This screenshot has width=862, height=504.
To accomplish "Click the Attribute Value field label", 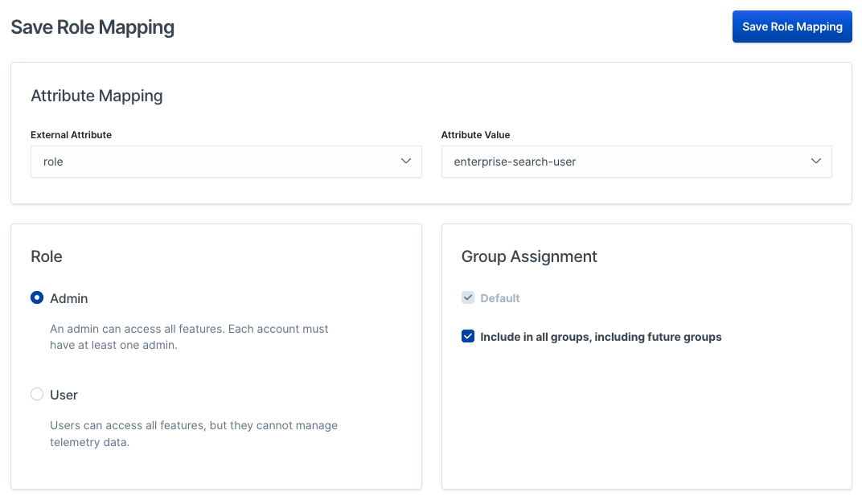I will [x=475, y=135].
